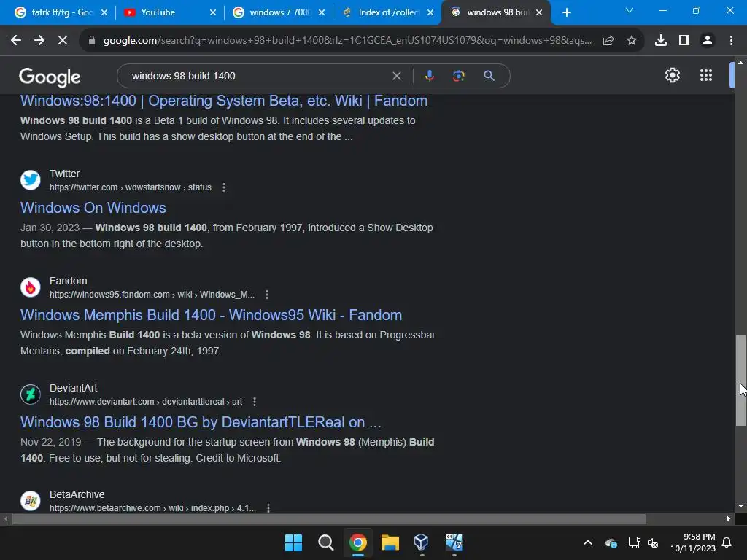Open the tab search dropdown arrow
This screenshot has height=560, width=747.
coord(630,10)
